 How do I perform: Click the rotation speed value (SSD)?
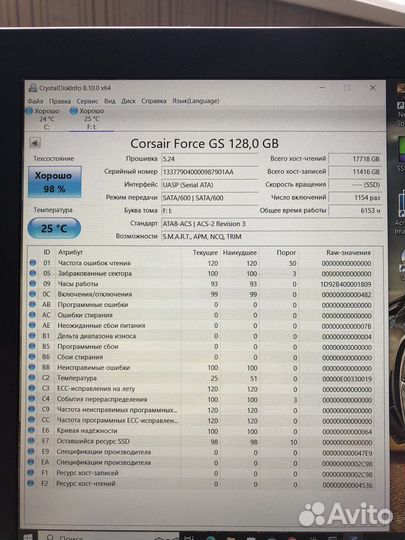pos(355,185)
